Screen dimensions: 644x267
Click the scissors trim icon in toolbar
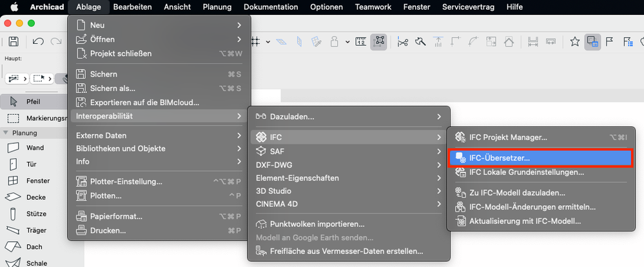(403, 43)
